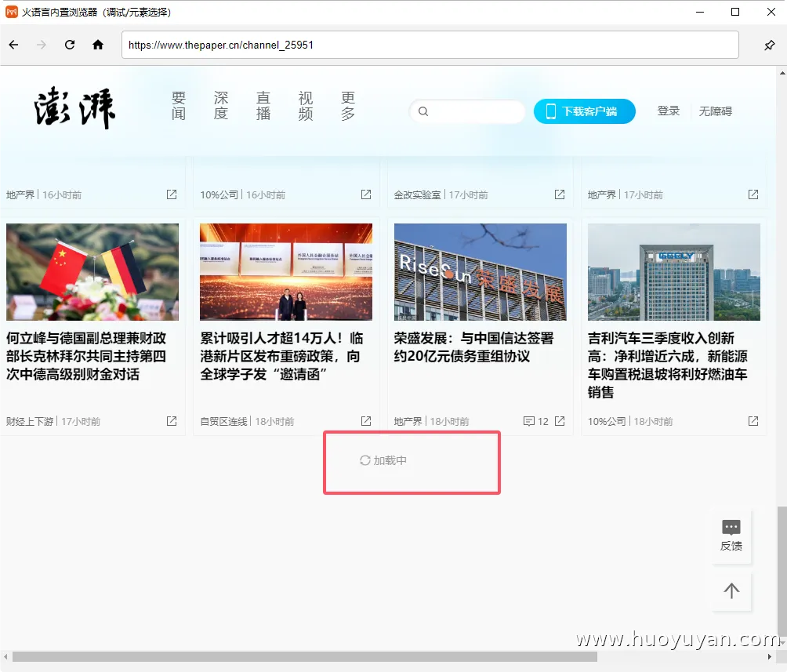Go to the browser home icon
This screenshot has height=672, width=787.
pos(98,45)
